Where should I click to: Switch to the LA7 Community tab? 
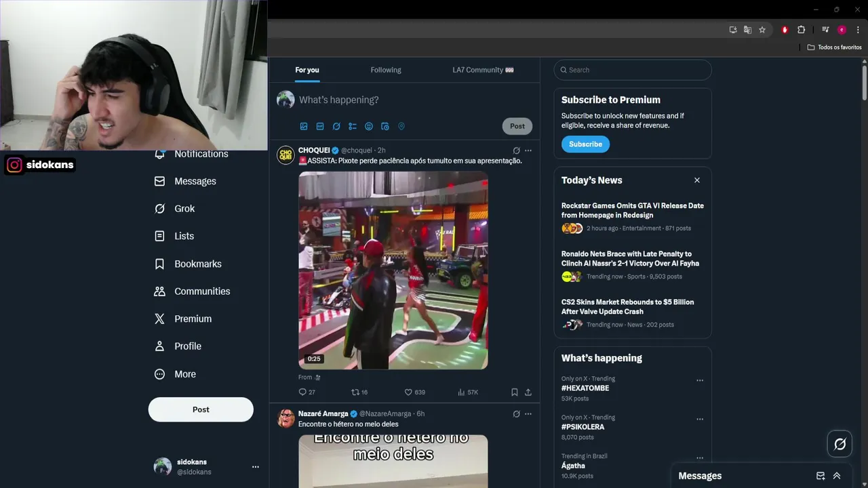pyautogui.click(x=483, y=70)
